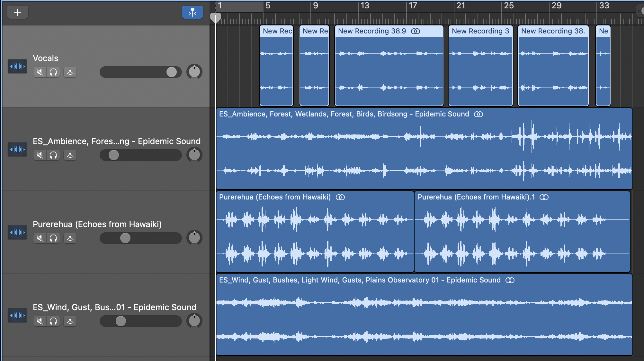
Task: Click the Purerehua track pan knob
Action: (194, 238)
